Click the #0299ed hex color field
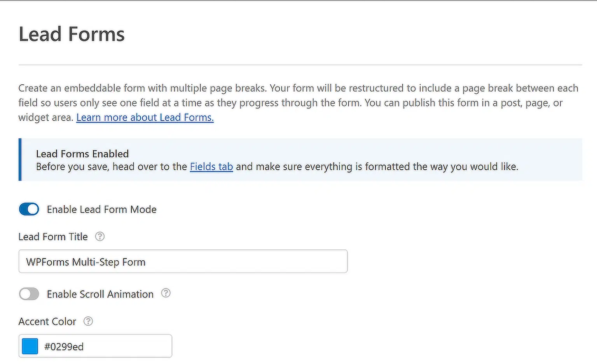597x364 pixels. pyautogui.click(x=97, y=346)
